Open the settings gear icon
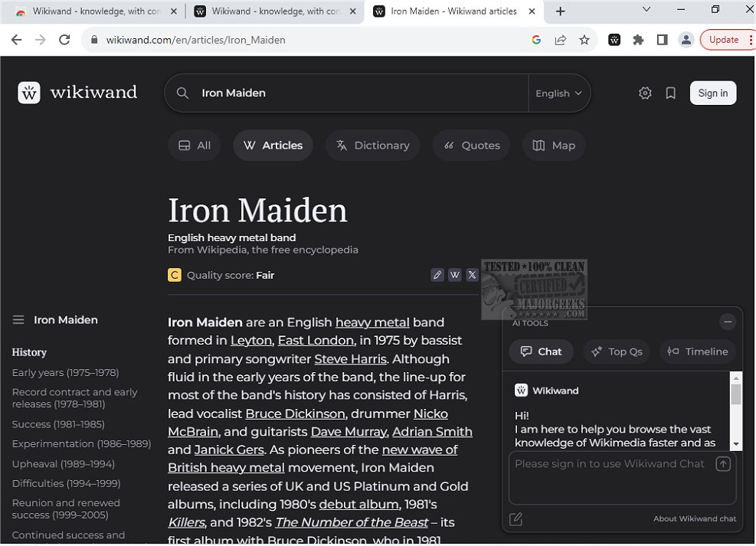756x546 pixels. click(645, 93)
